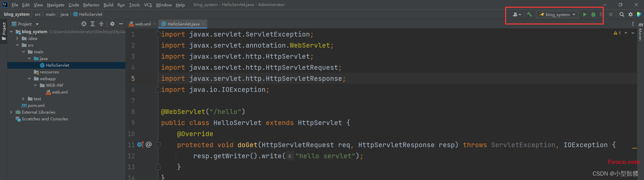Close the HelloServlet.java tab
Viewport: 644px width, 180px height.
[203, 24]
